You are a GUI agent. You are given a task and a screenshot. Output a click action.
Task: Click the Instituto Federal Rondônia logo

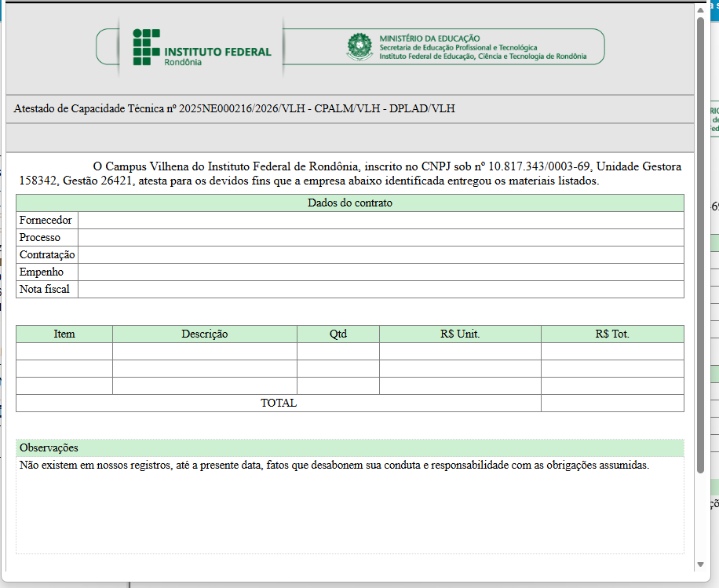click(x=201, y=48)
